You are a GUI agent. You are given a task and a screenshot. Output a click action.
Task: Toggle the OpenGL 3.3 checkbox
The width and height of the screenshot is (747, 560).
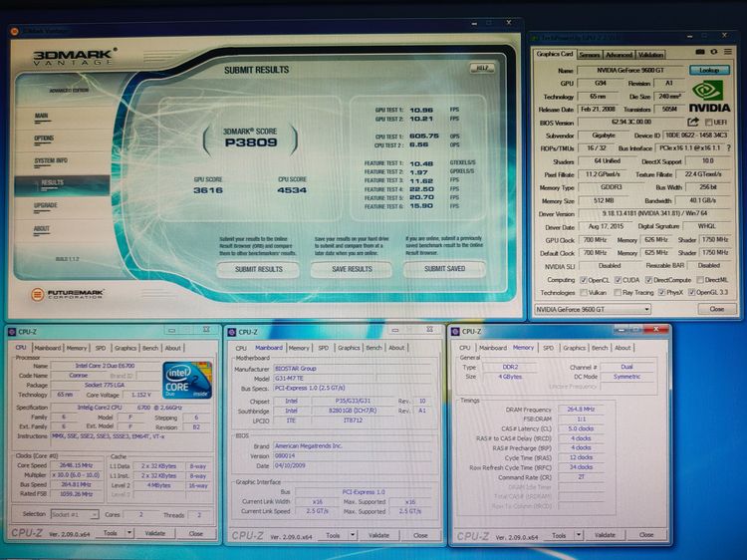coord(691,293)
